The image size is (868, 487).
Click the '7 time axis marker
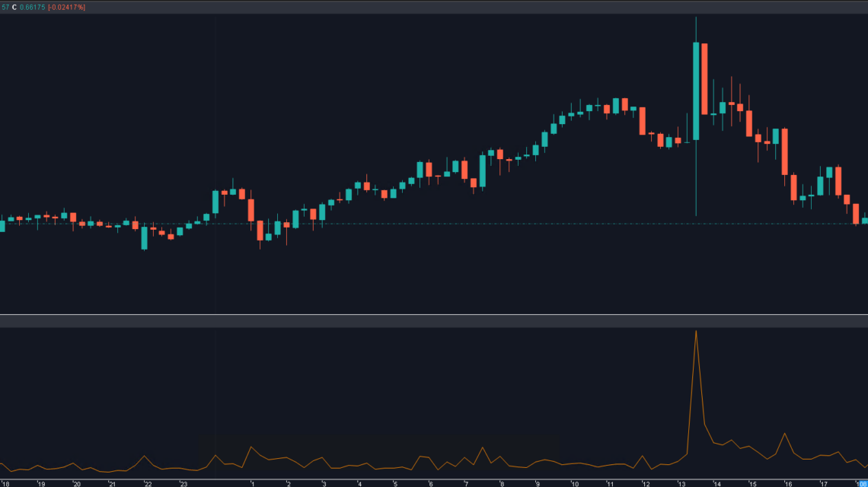coord(465,483)
